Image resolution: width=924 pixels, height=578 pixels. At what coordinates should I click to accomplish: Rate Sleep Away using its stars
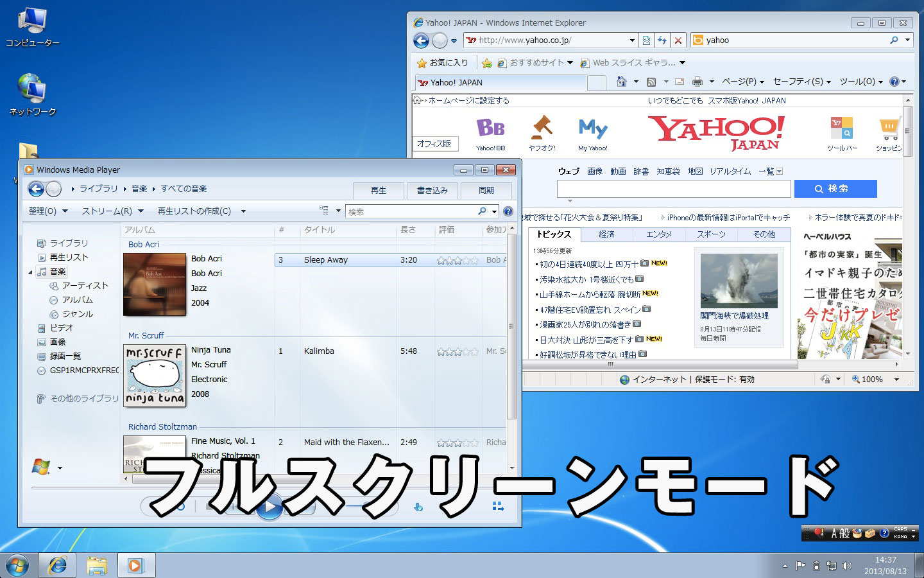458,260
